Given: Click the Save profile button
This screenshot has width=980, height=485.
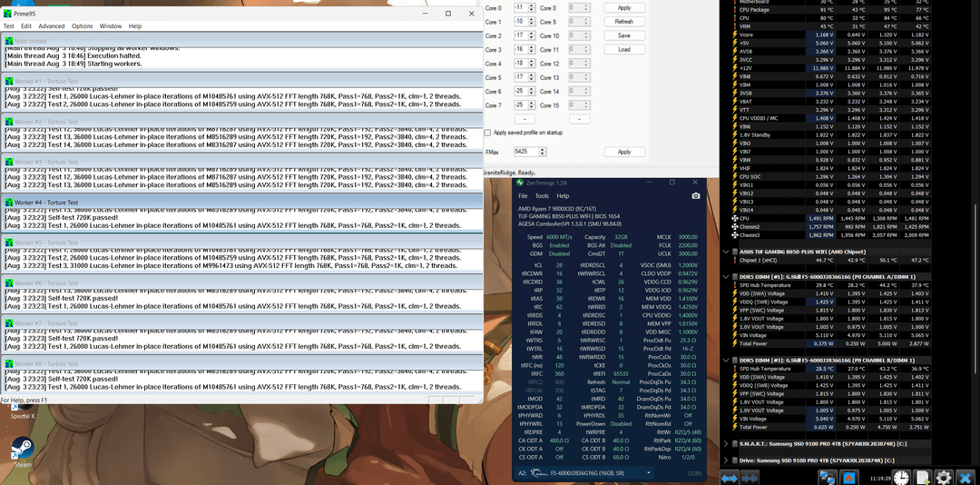Looking at the screenshot, I should (624, 35).
